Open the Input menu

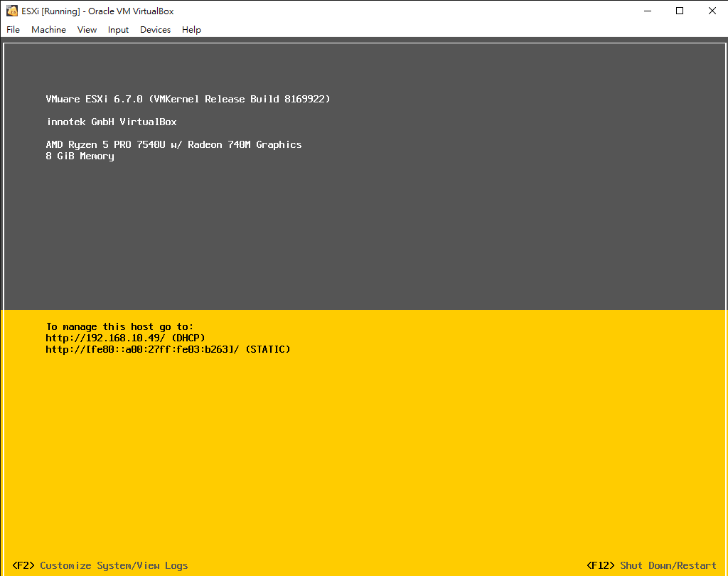tap(118, 30)
